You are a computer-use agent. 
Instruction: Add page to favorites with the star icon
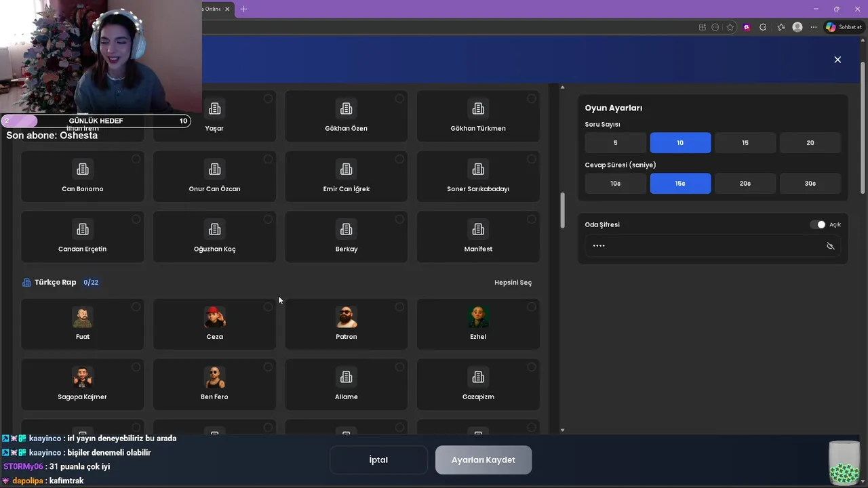(730, 27)
